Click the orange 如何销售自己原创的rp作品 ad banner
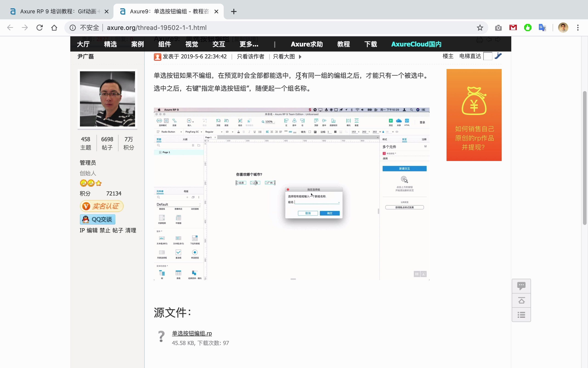 point(474,115)
